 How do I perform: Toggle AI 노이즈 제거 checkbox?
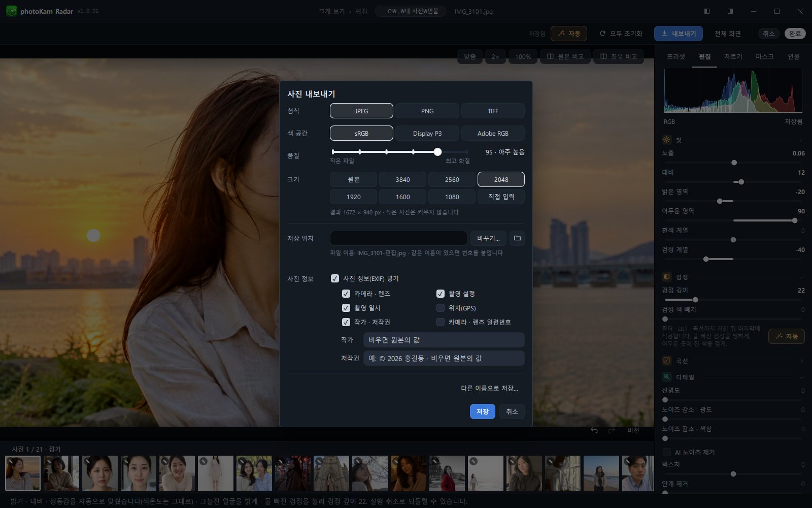667,452
